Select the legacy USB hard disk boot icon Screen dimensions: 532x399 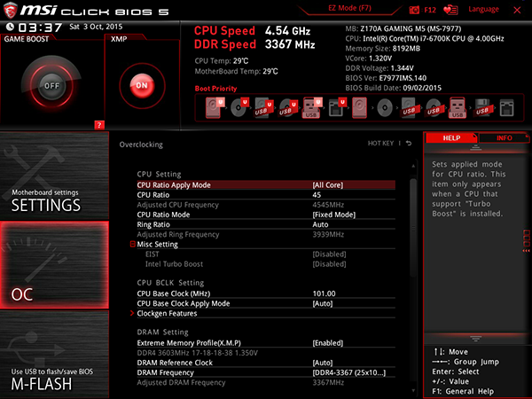409,107
